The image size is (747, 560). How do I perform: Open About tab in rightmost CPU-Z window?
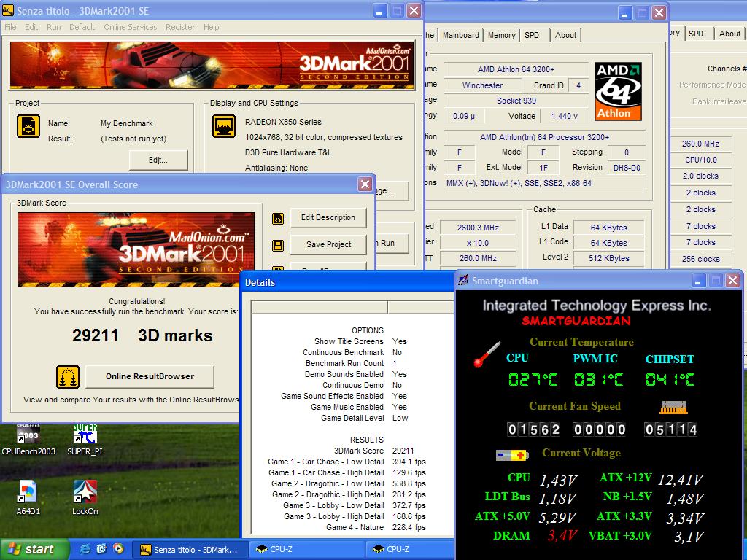[x=729, y=34]
